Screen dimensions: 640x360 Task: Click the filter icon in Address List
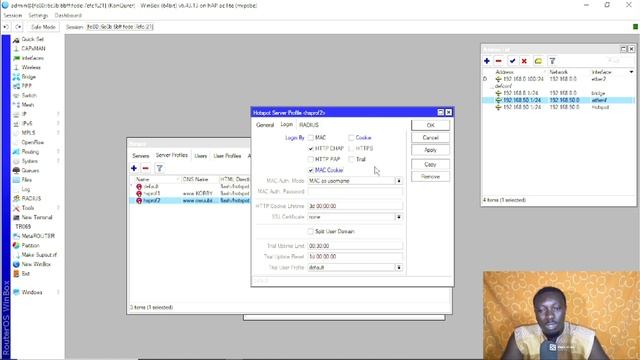(552, 61)
